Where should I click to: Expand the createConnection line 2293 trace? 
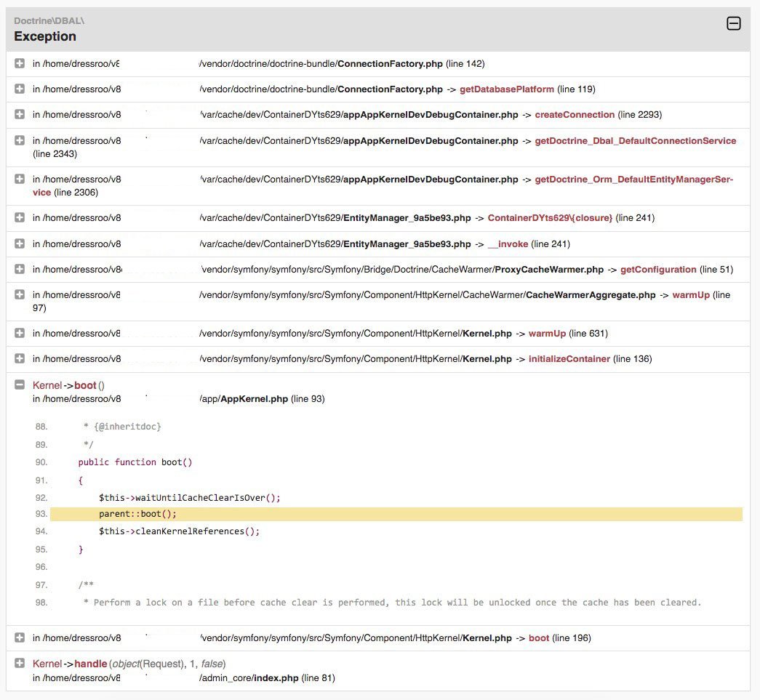pos(20,115)
